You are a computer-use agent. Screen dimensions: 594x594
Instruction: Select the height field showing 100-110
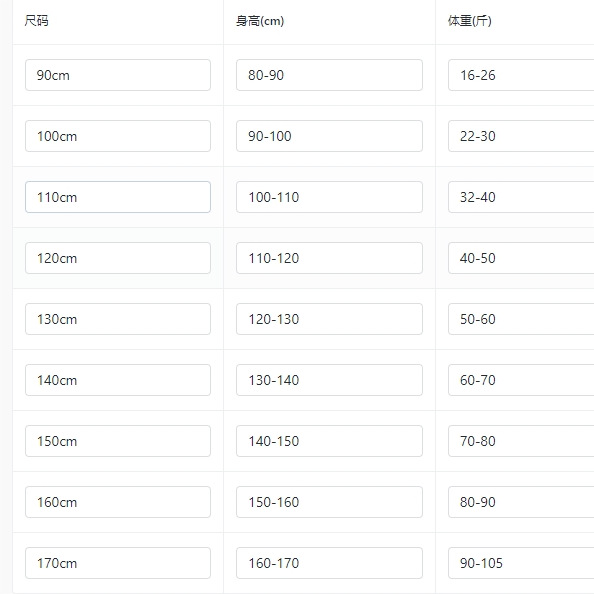pyautogui.click(x=329, y=197)
